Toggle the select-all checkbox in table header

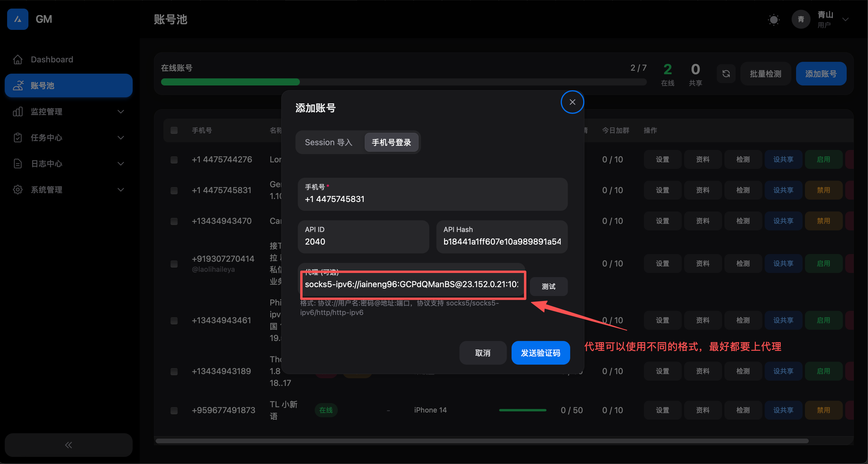(x=174, y=130)
